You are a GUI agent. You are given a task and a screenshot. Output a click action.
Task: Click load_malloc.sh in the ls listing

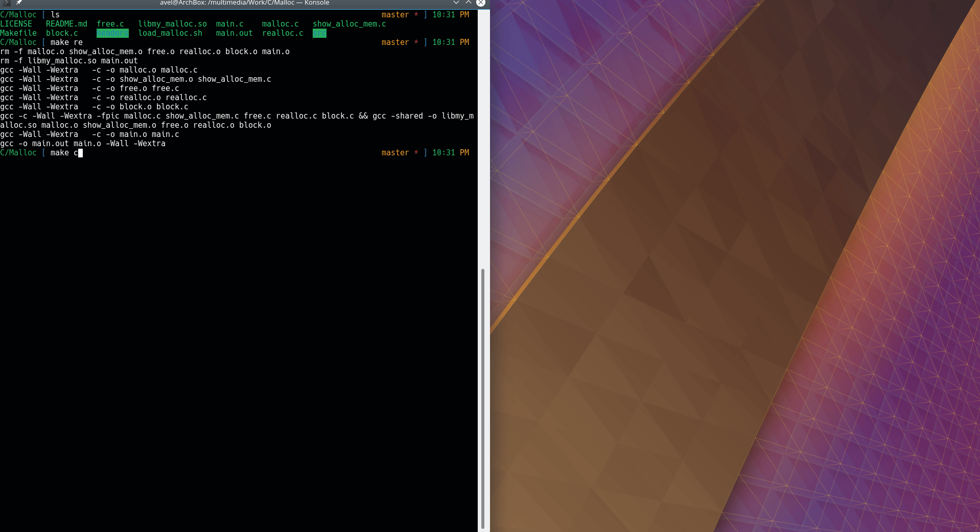pyautogui.click(x=170, y=33)
